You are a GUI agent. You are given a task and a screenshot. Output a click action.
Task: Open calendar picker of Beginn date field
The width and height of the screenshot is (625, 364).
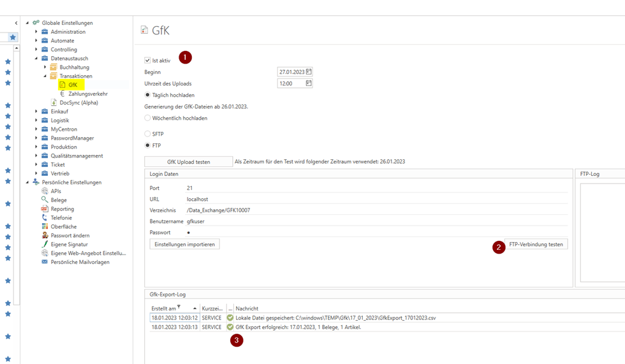309,72
